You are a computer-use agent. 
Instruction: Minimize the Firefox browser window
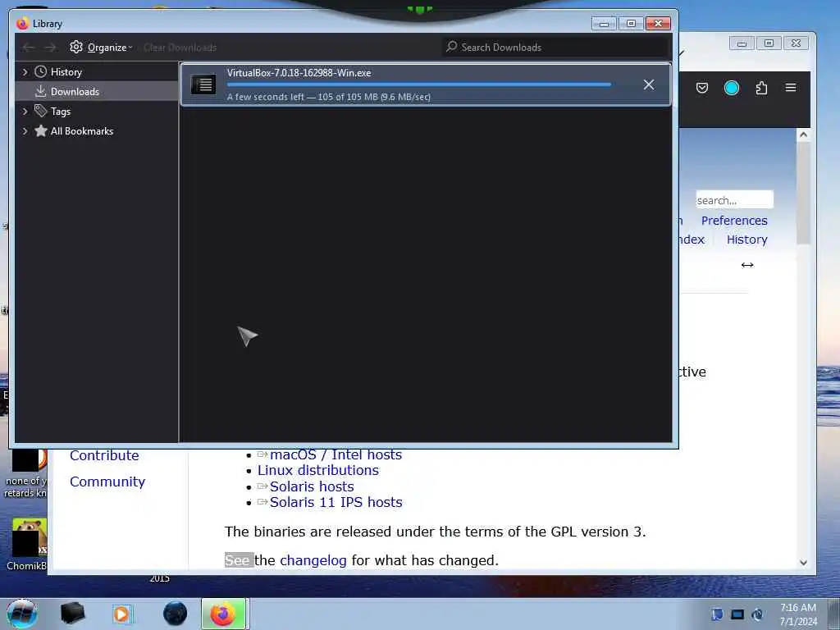[742, 43]
